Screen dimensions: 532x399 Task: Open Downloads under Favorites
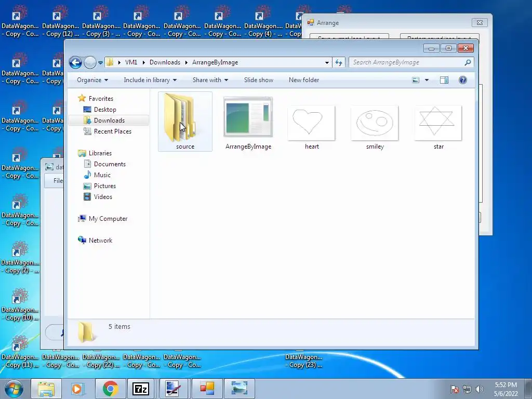[x=109, y=121]
